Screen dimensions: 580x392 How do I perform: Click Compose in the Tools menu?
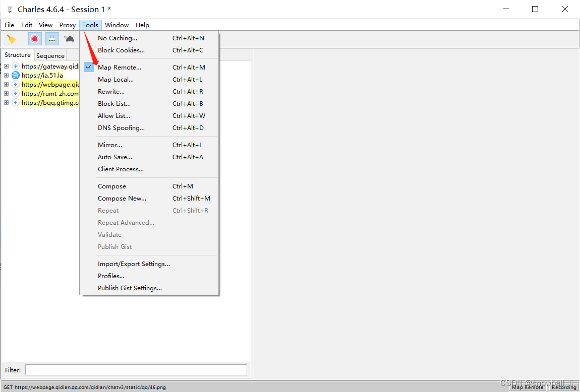[x=149, y=186]
